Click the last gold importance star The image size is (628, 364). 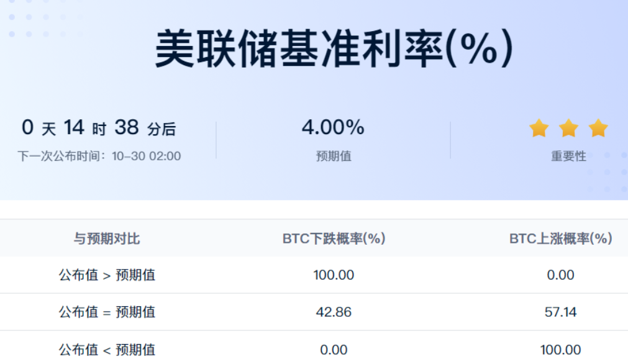[x=598, y=129]
